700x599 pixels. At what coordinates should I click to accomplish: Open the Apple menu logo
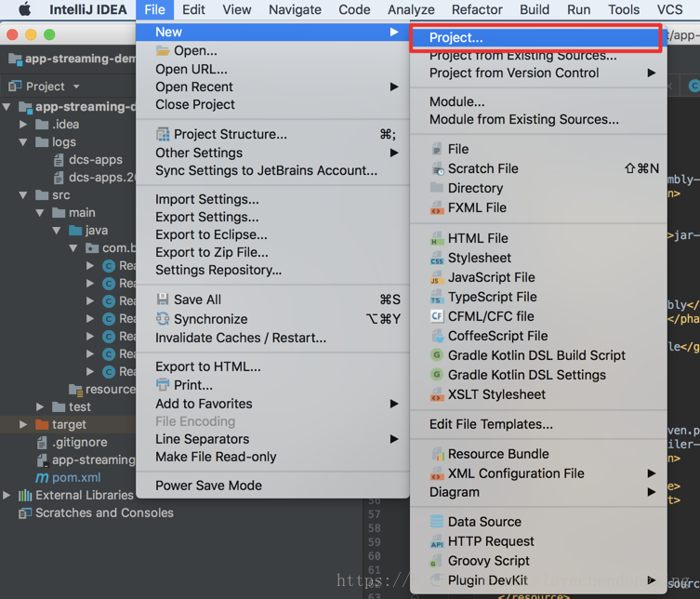pos(24,9)
